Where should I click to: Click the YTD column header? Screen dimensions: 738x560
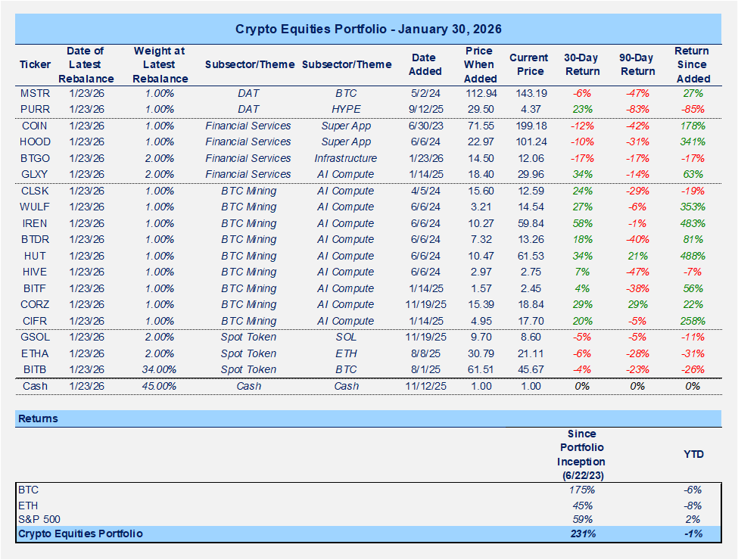point(692,455)
